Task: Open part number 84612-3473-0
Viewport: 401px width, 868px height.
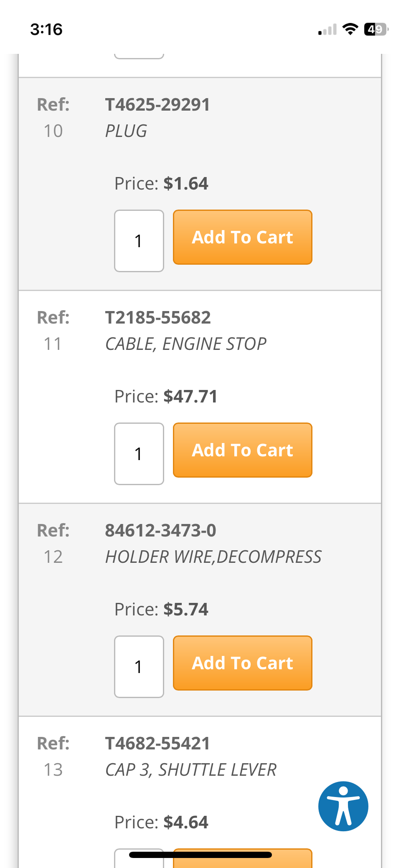Action: [x=160, y=531]
